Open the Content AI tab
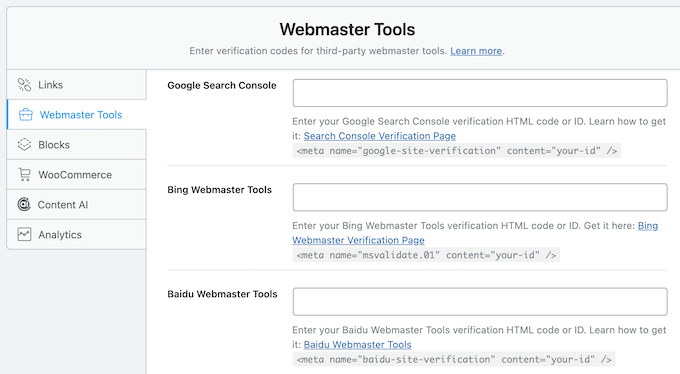This screenshot has width=680, height=374. click(x=76, y=204)
